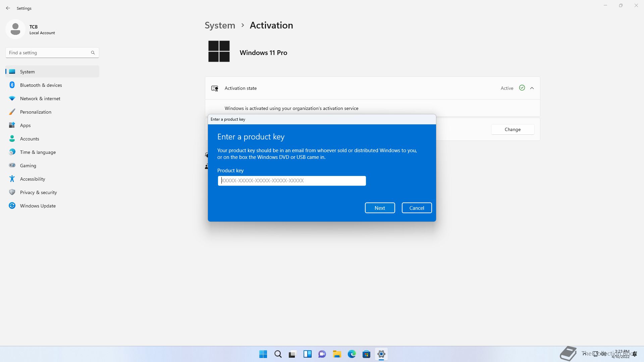Open Network & internet settings

(x=52, y=99)
